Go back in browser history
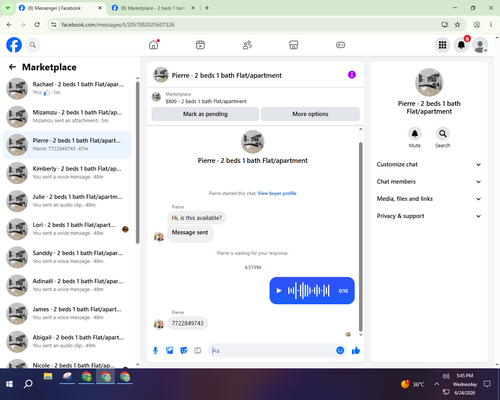 coord(9,24)
